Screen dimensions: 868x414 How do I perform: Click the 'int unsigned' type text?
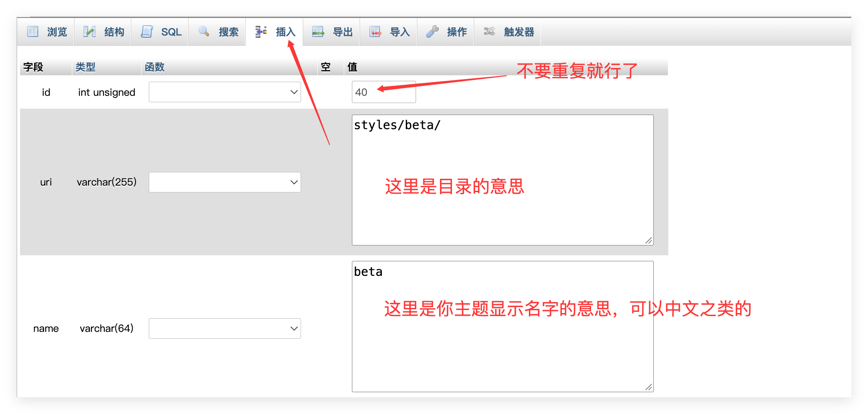(x=106, y=92)
